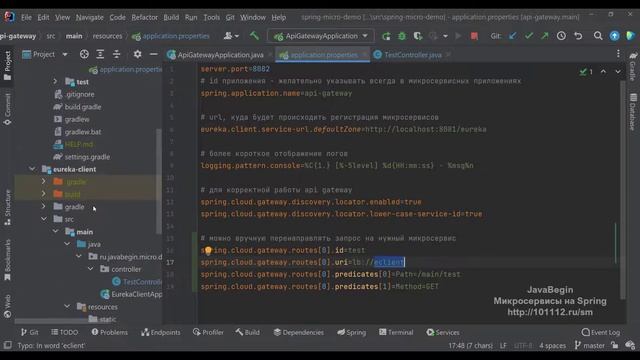This screenshot has width=640, height=360.
Task: Open Search Everywhere magnifier
Action: 598,36
